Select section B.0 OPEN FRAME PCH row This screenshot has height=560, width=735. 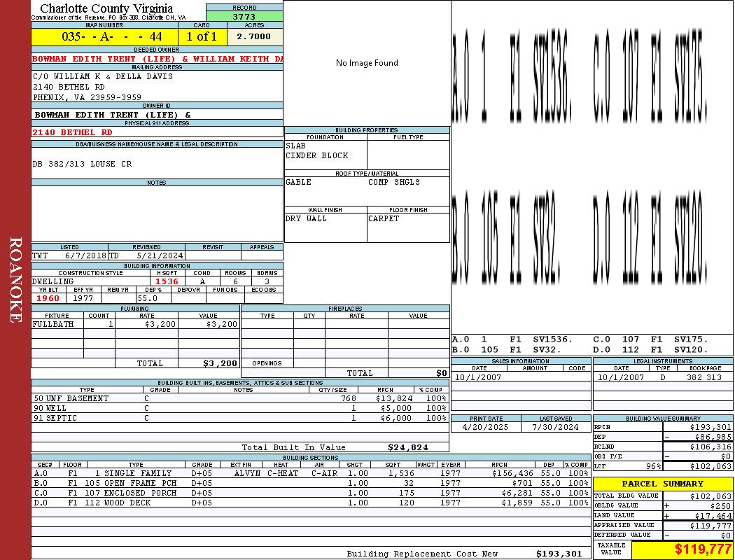pos(311,483)
